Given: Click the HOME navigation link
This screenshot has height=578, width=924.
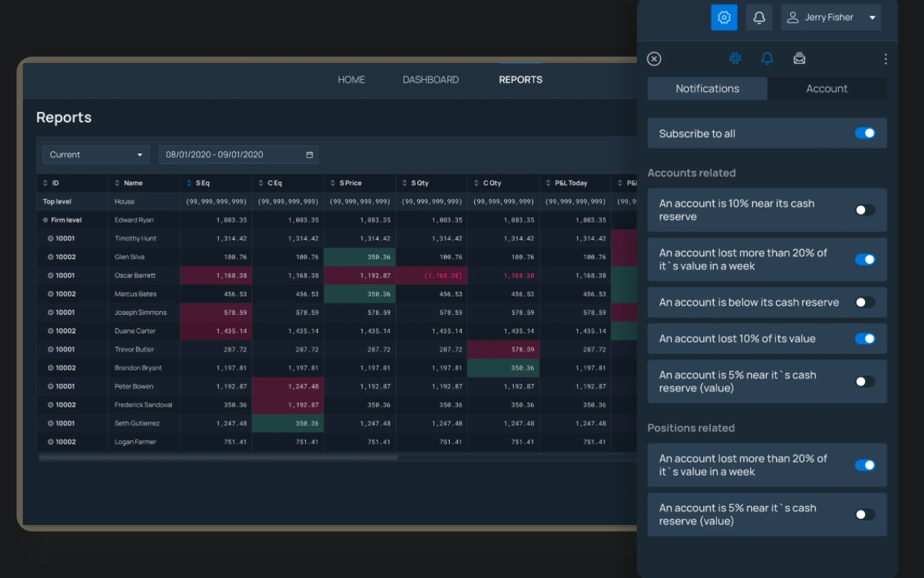Looking at the screenshot, I should [x=352, y=79].
